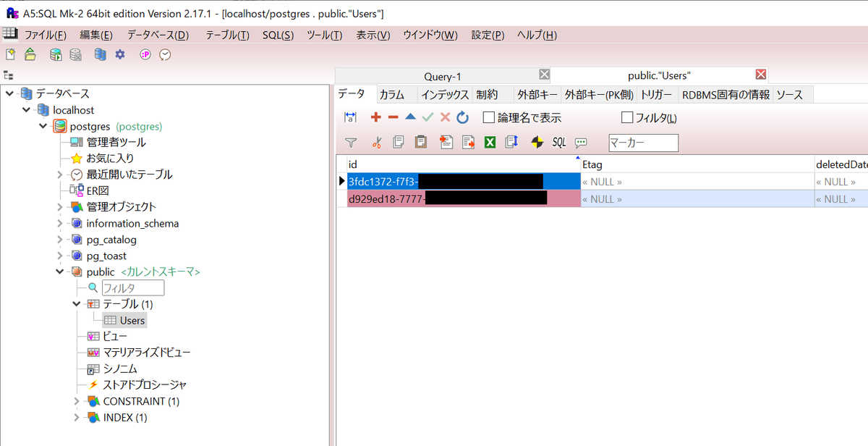
Task: Export to Excel with green X icon
Action: (x=490, y=143)
